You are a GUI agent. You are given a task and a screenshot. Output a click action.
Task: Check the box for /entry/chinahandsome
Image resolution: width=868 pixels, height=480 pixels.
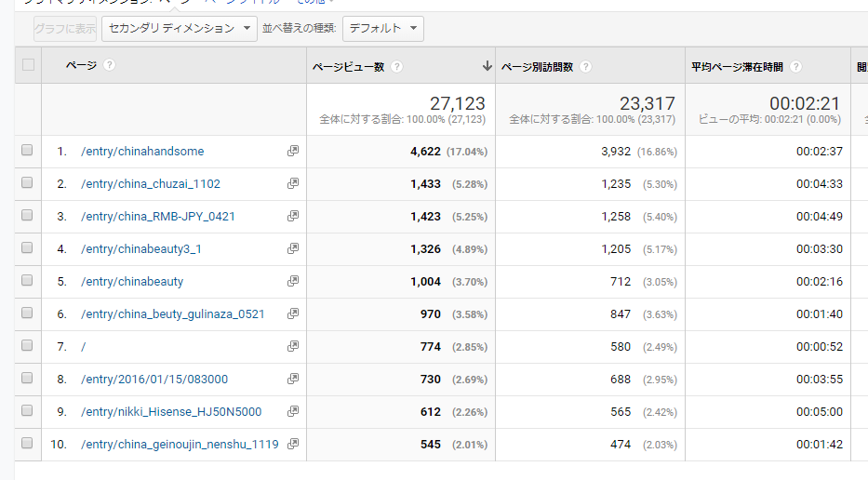(x=27, y=150)
